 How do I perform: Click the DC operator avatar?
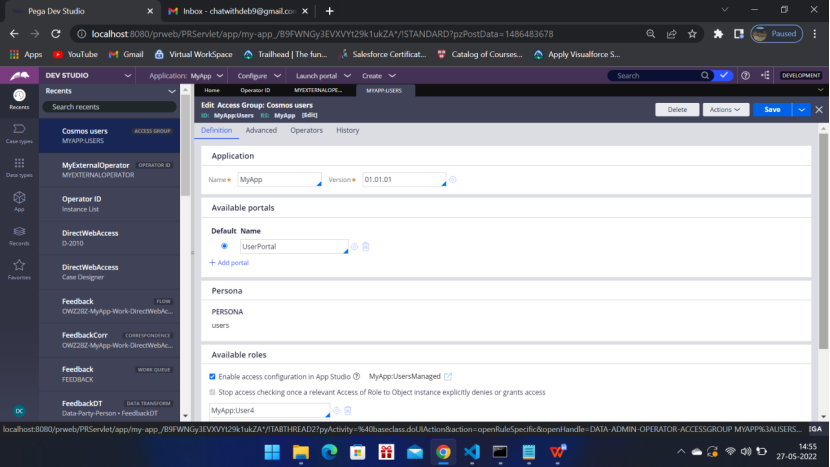(19, 411)
